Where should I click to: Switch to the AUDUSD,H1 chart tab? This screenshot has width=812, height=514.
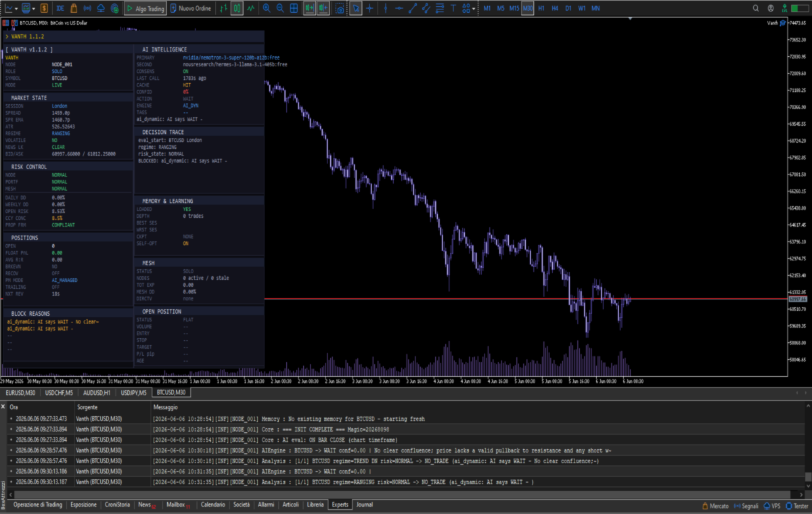pyautogui.click(x=97, y=392)
